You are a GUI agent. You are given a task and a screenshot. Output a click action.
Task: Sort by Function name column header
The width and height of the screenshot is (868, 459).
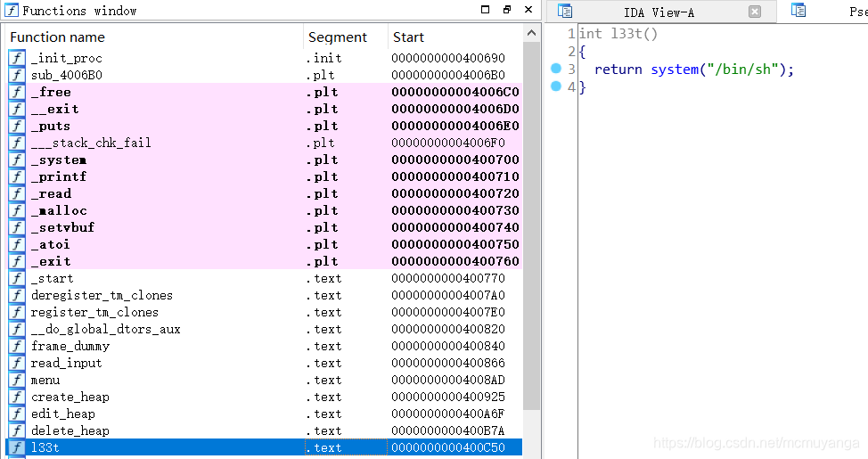(x=155, y=37)
